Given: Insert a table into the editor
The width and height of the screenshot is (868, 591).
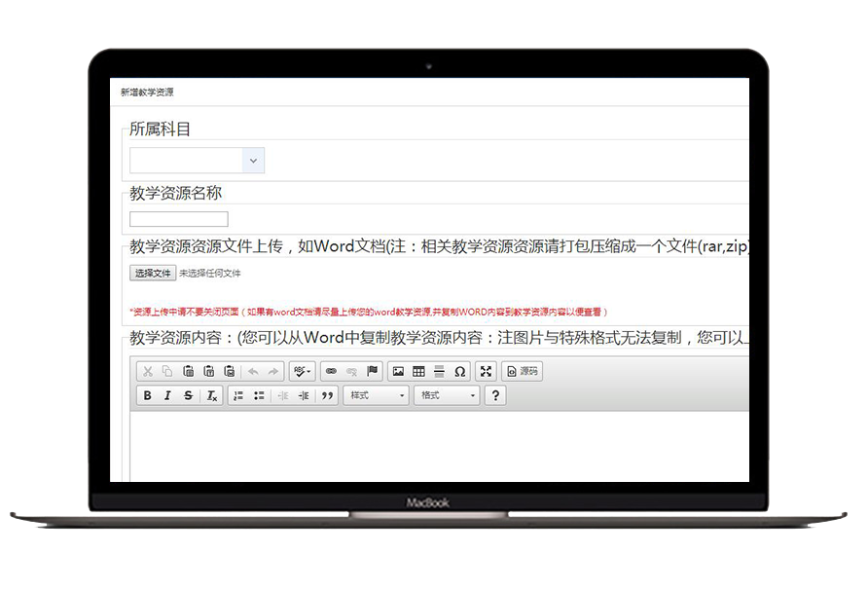Looking at the screenshot, I should tap(418, 371).
